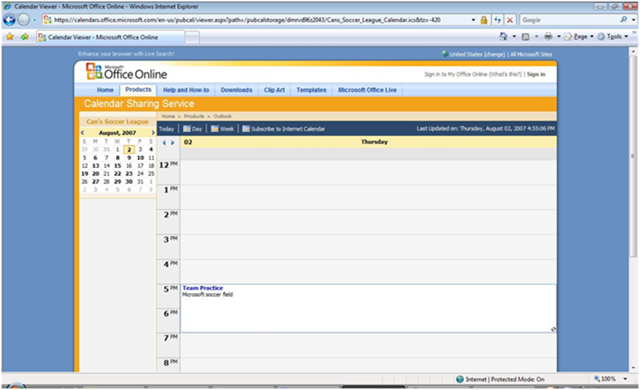Open the Home navigation tab

coord(105,90)
